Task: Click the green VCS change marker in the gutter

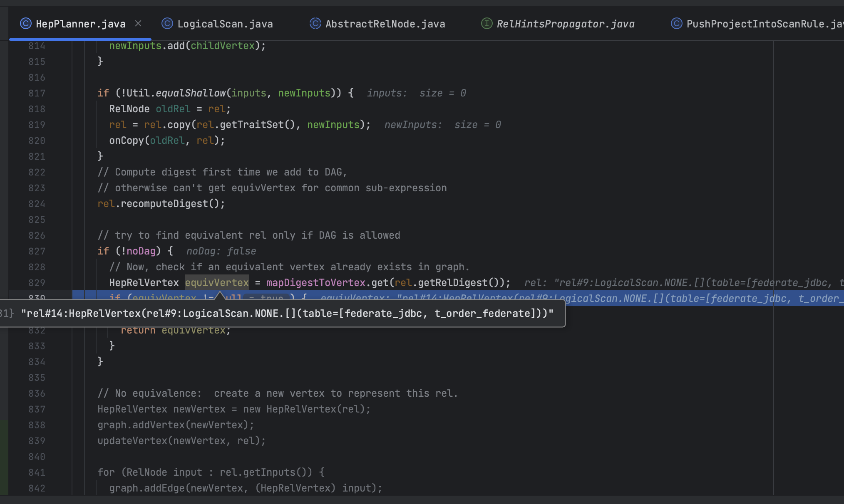Action: 4,457
